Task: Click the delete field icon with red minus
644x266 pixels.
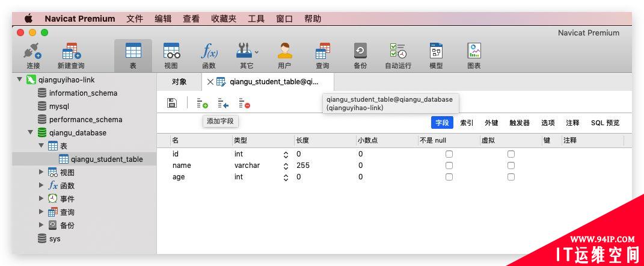Action: 244,103
